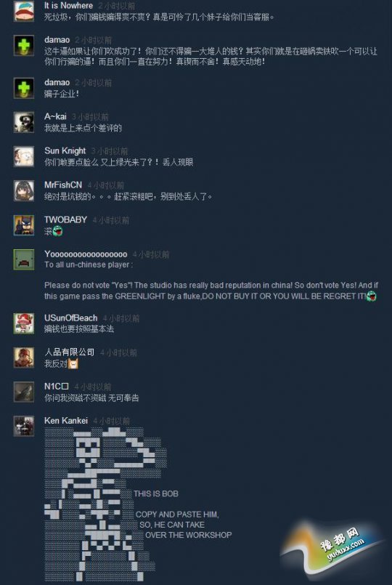Click the cat emoticon after 我反对

(x=73, y=363)
